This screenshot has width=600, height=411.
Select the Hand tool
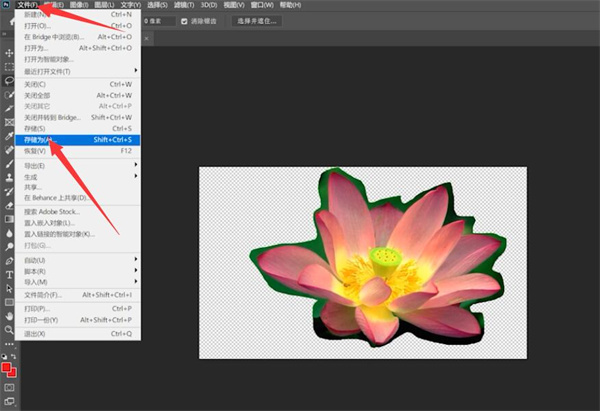[x=9, y=314]
